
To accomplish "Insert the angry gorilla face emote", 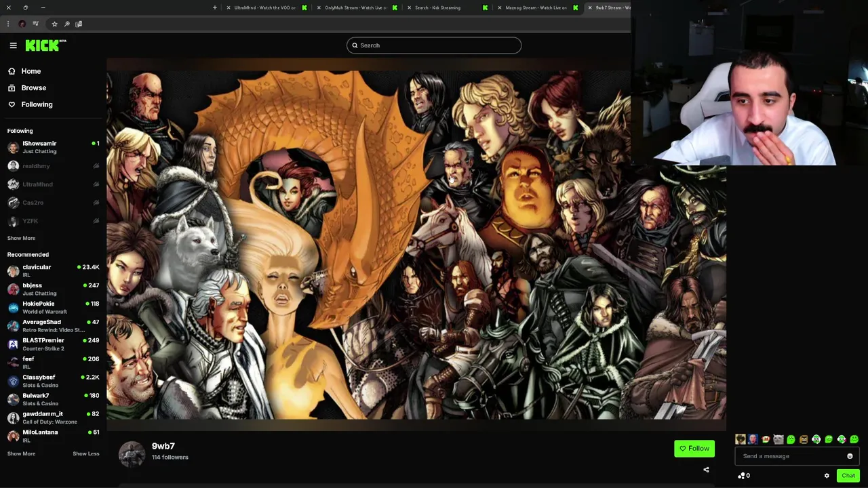I will coord(804,439).
